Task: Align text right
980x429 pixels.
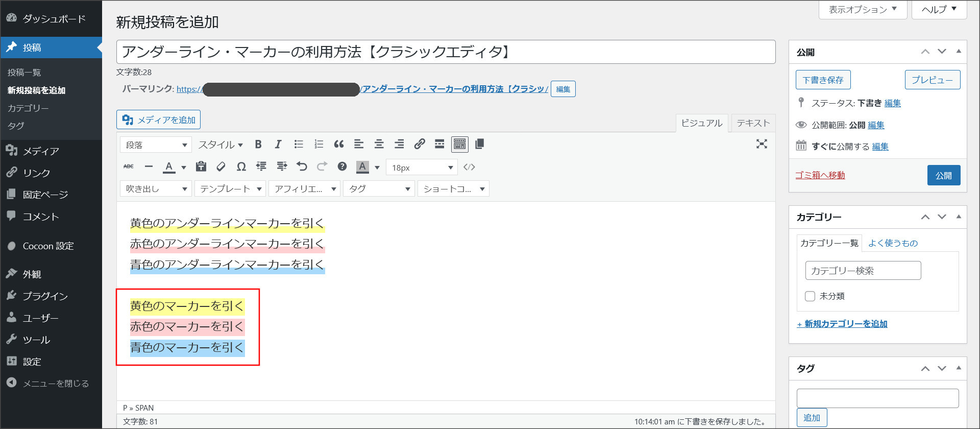Action: click(x=399, y=145)
